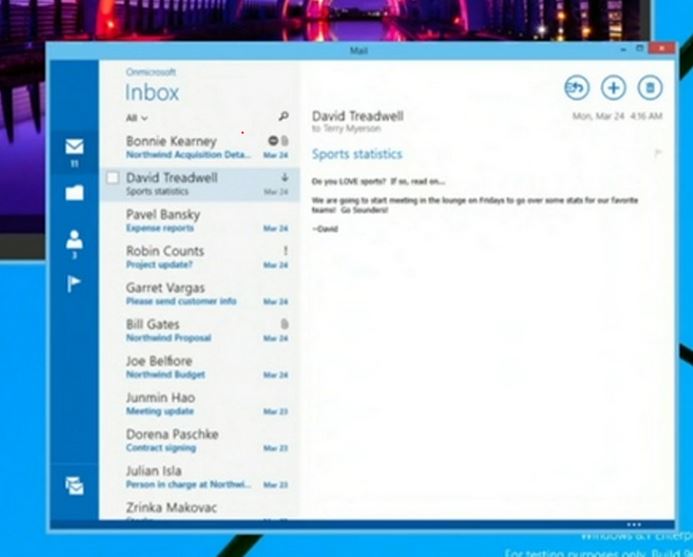This screenshot has height=557, width=693.
Task: Toggle the flag on Sports statistics email
Action: (657, 153)
